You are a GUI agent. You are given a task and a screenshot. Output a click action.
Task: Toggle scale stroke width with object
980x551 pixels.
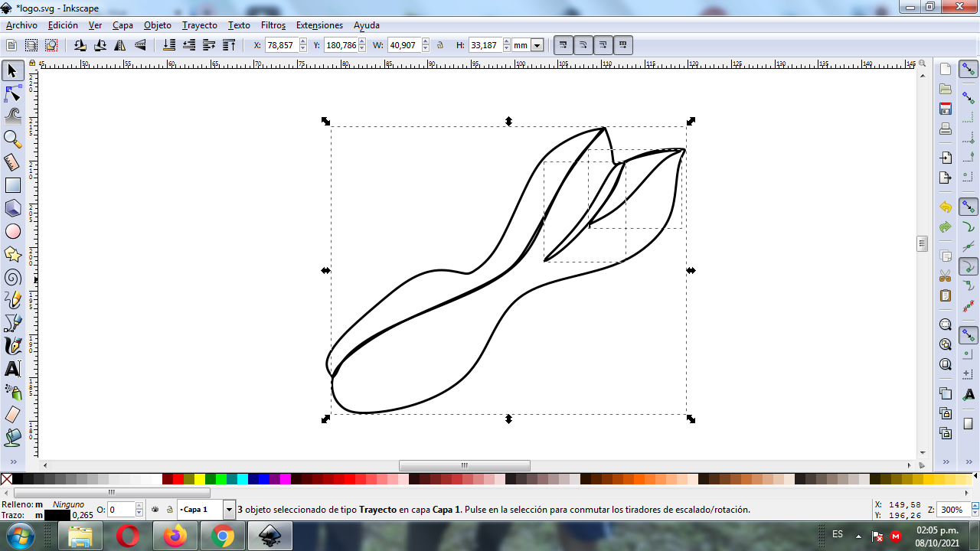563,45
